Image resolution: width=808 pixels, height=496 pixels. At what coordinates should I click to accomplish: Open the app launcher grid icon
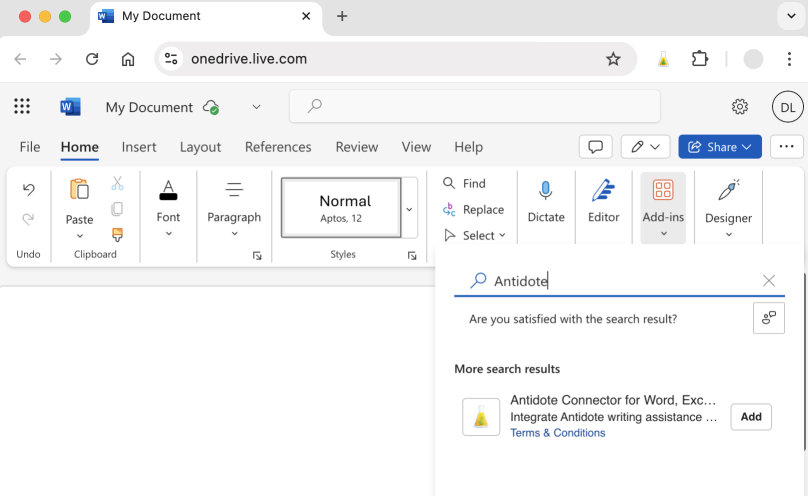tap(22, 107)
